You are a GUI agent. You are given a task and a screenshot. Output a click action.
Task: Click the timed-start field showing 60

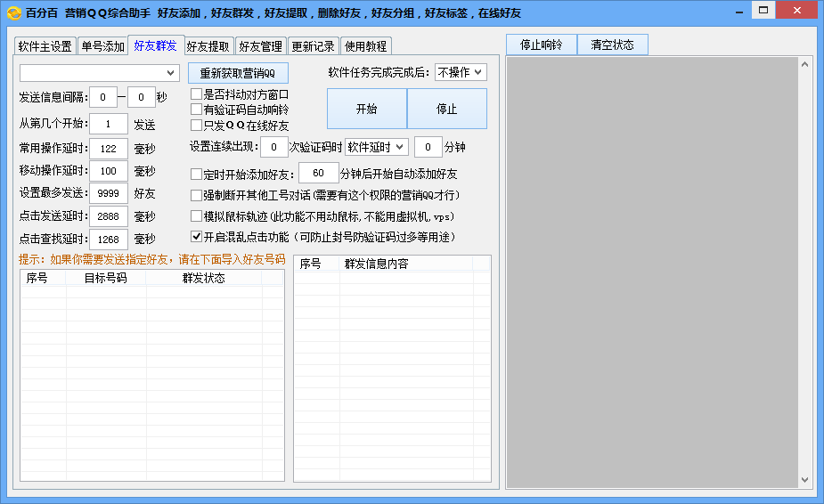318,173
